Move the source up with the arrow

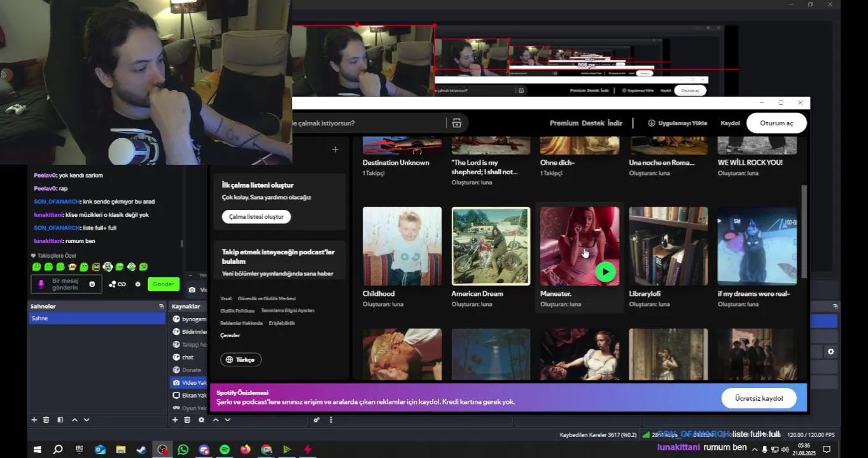coord(216,420)
